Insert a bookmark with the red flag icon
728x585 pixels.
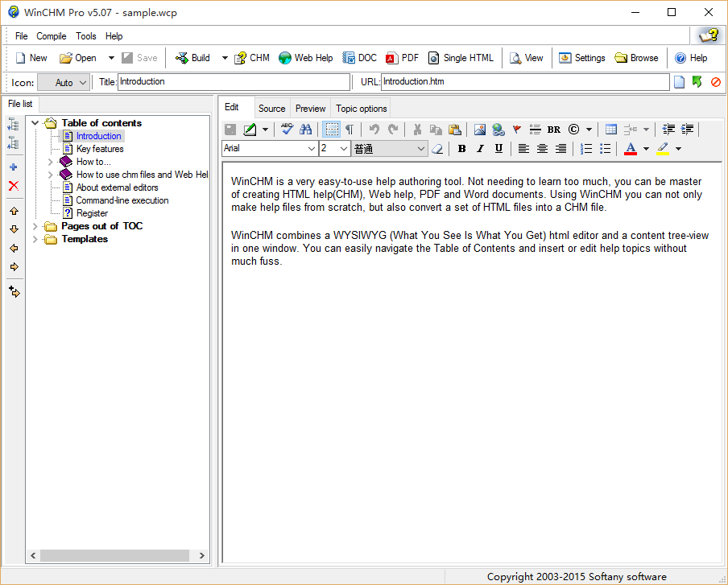click(517, 130)
